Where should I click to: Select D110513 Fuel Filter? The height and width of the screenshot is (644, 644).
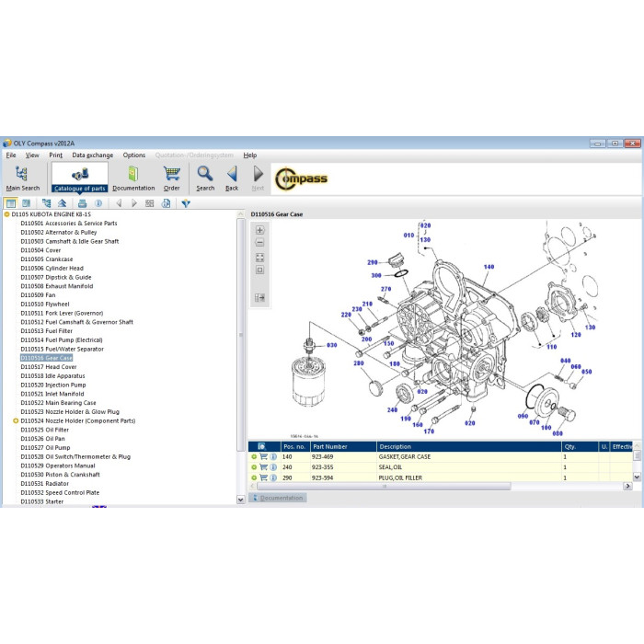46,331
